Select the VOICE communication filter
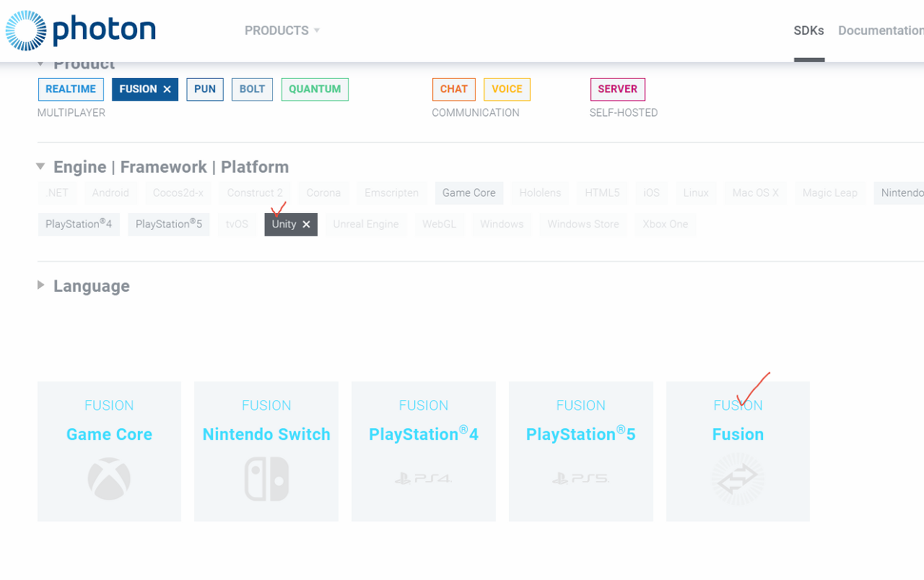This screenshot has width=924, height=580. pos(507,89)
